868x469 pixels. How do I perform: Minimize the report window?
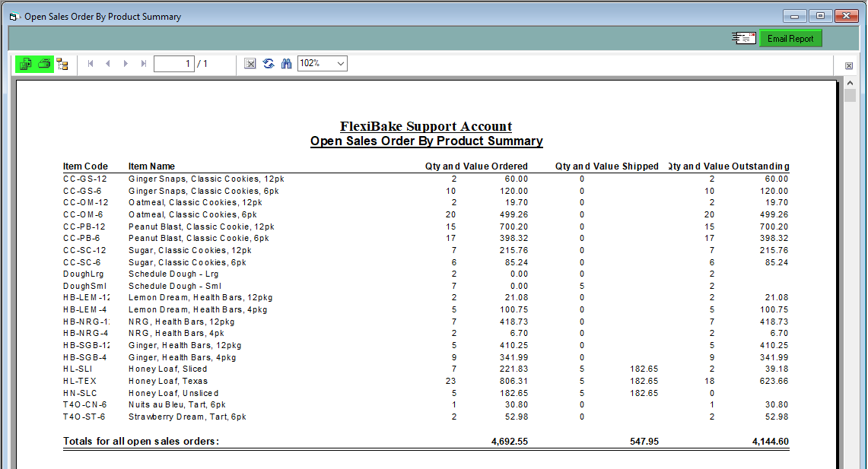794,16
